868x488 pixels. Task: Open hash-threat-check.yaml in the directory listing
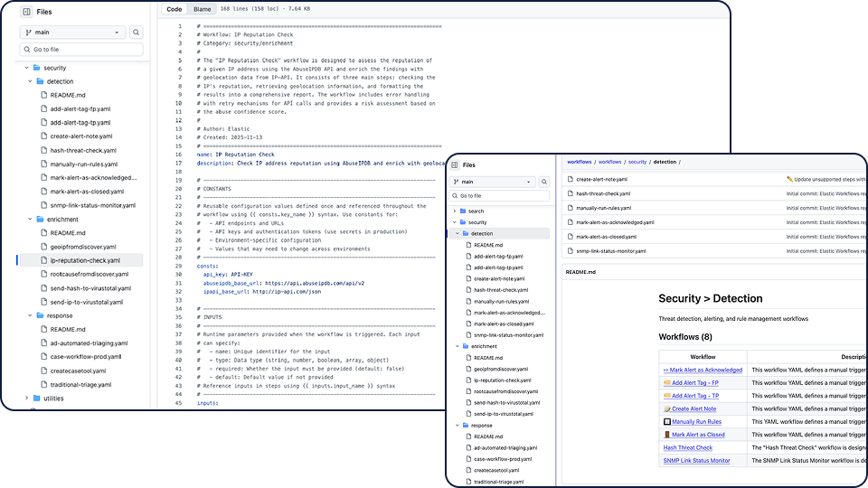(603, 193)
